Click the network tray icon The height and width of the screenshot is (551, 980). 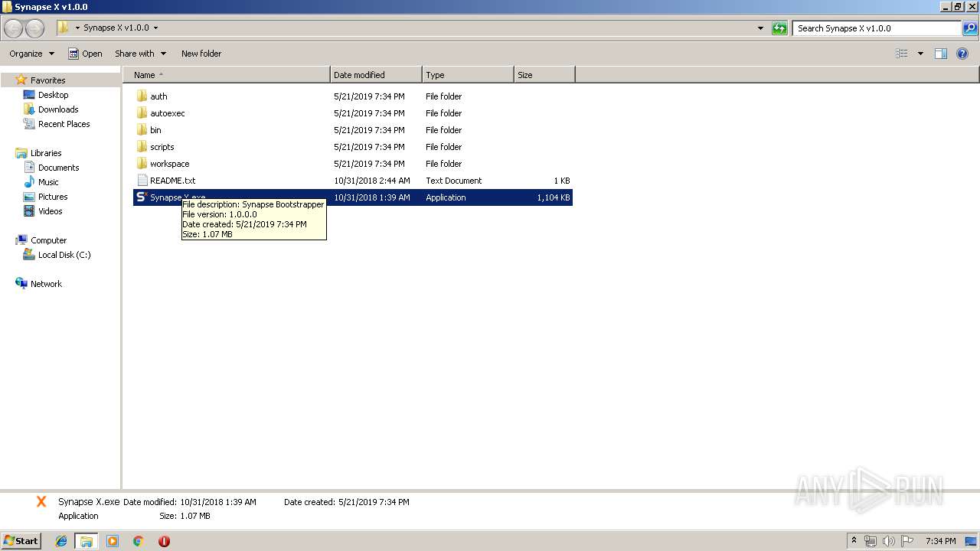(871, 541)
